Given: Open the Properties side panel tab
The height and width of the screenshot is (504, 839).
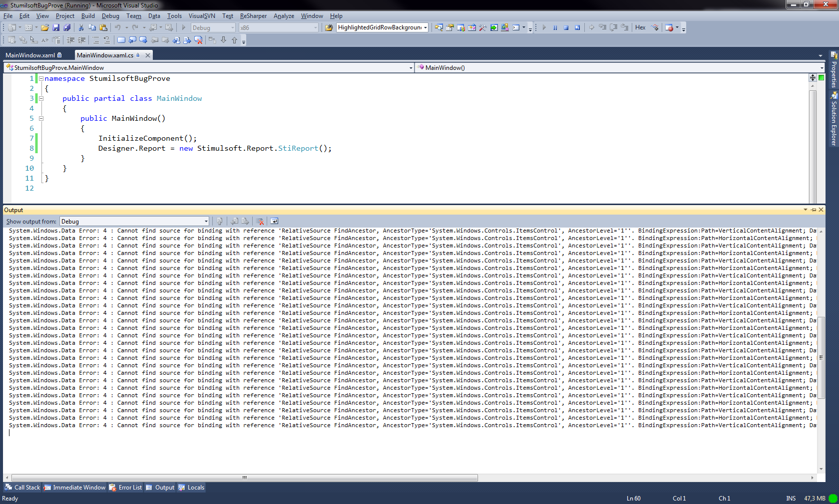Looking at the screenshot, I should point(834,69).
